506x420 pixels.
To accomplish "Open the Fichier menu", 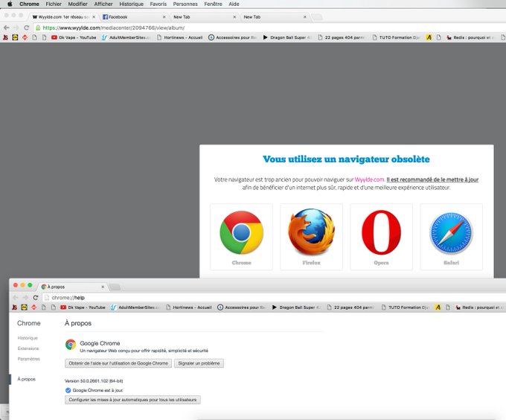I will pyautogui.click(x=54, y=4).
